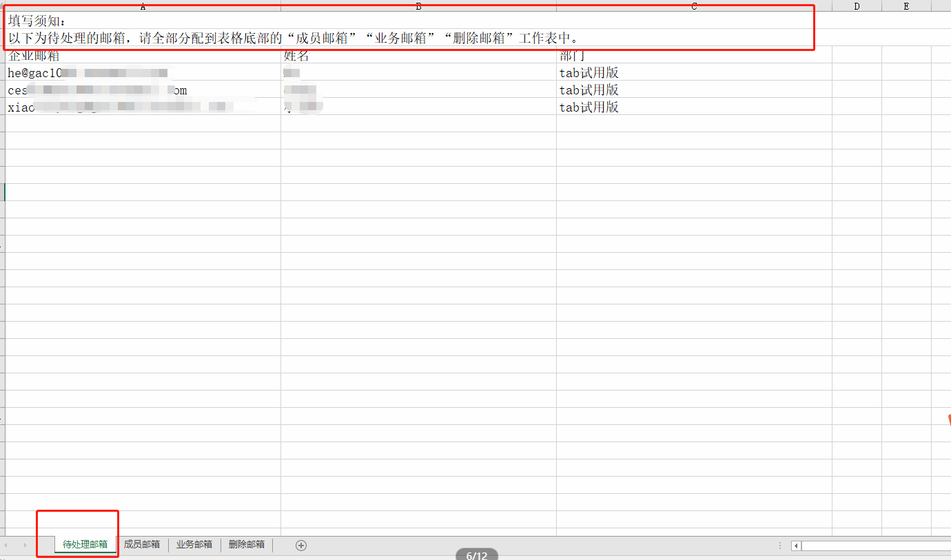The image size is (951, 560).
Task: Switch to the 成员邮箱 sheet tab
Action: [142, 544]
